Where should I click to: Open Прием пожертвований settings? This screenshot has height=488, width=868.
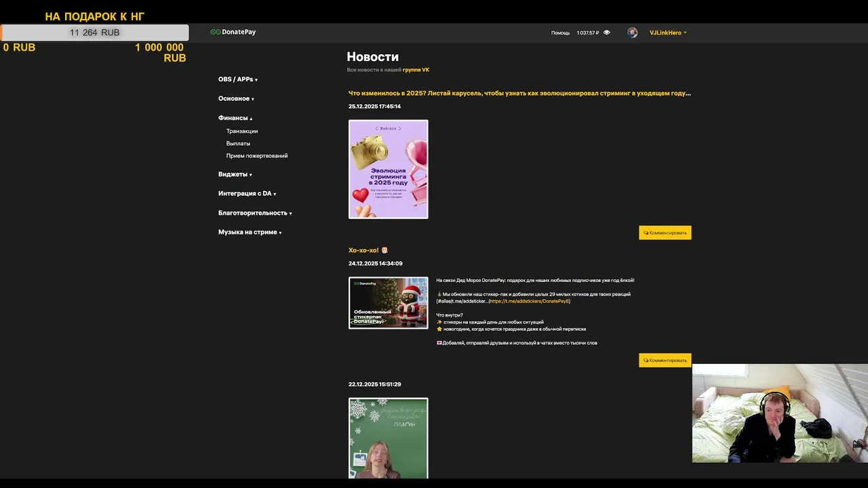pyautogui.click(x=257, y=156)
